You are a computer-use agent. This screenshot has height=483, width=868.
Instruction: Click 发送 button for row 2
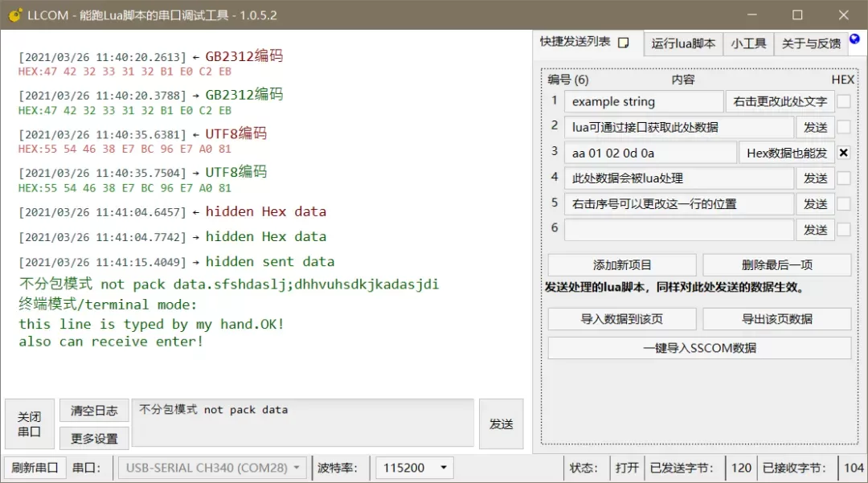coord(816,127)
